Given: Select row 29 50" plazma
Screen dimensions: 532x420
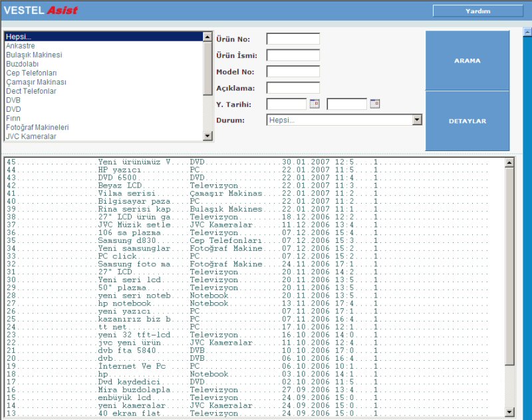Looking at the screenshot, I should pos(255,288).
